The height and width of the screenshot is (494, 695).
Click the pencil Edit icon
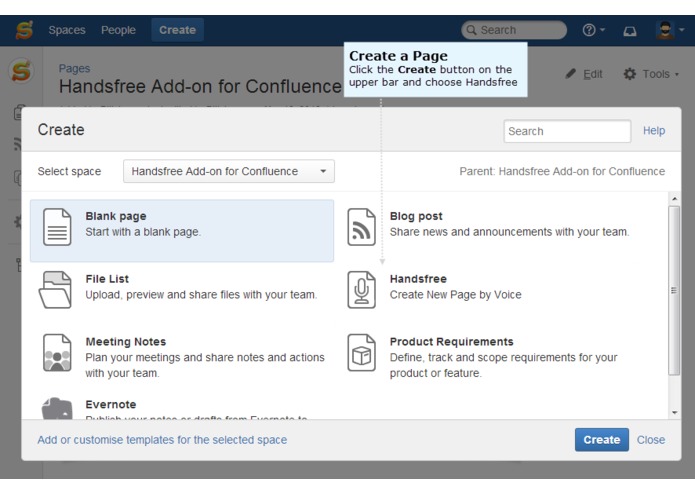point(570,74)
